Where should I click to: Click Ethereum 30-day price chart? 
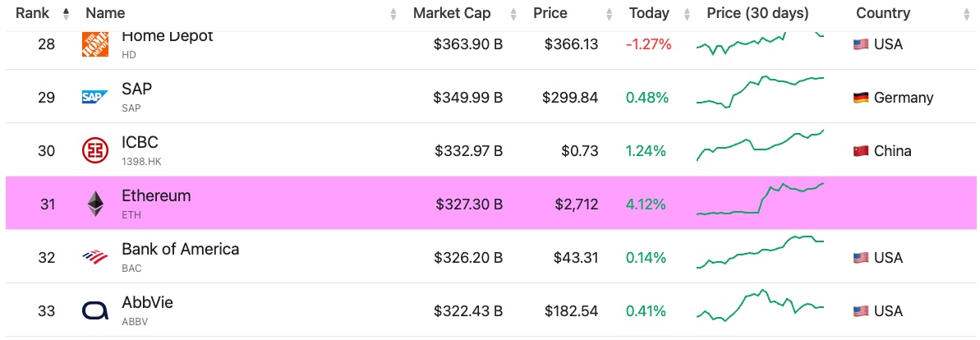(760, 201)
